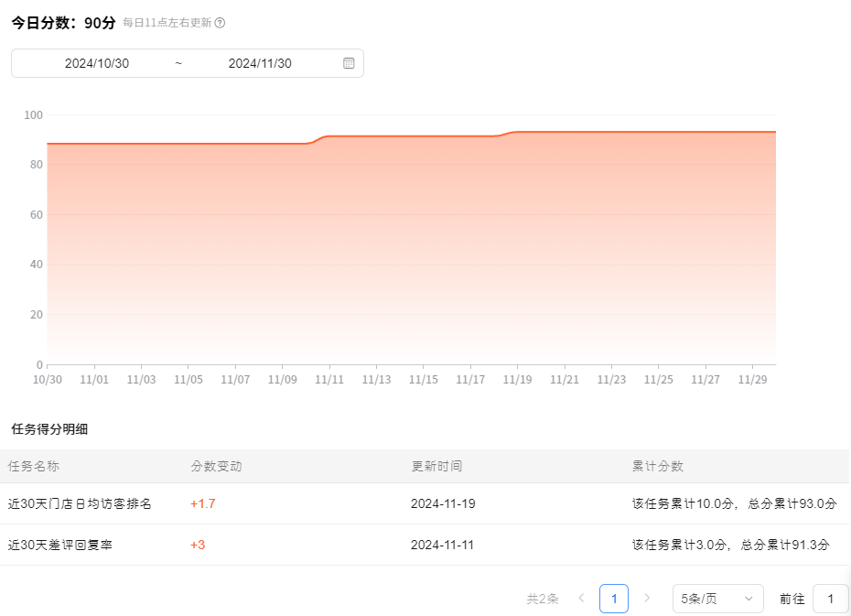
Task: Click the +1.7 score change value
Action: pos(202,503)
